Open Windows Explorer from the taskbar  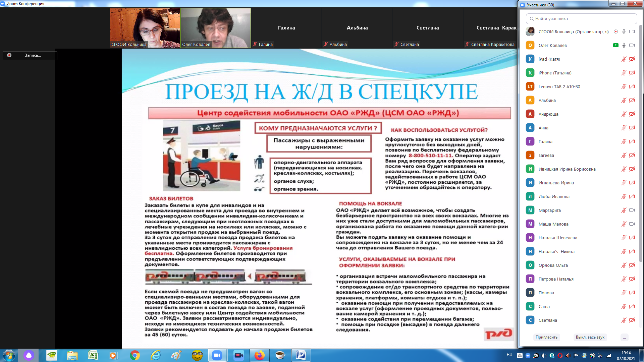tap(72, 355)
